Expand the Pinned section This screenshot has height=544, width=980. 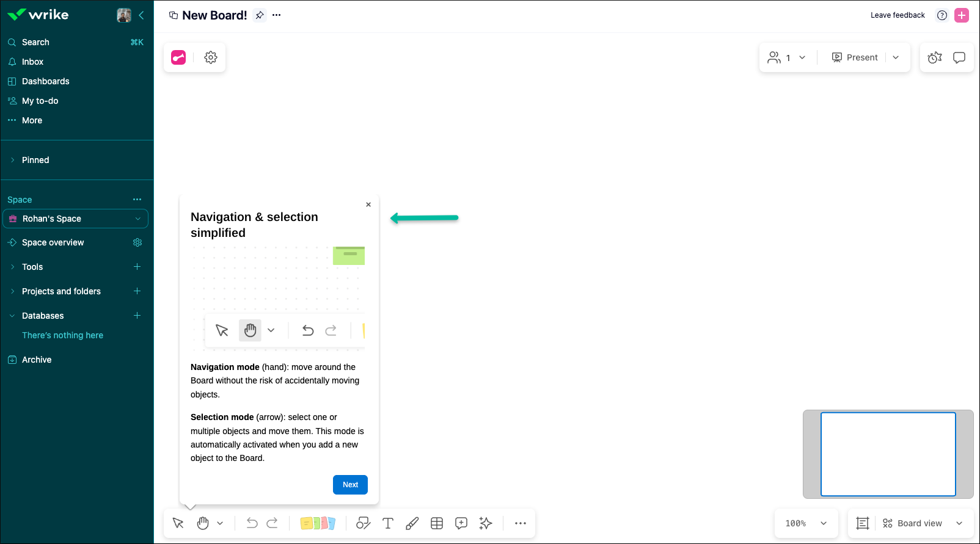pyautogui.click(x=13, y=160)
